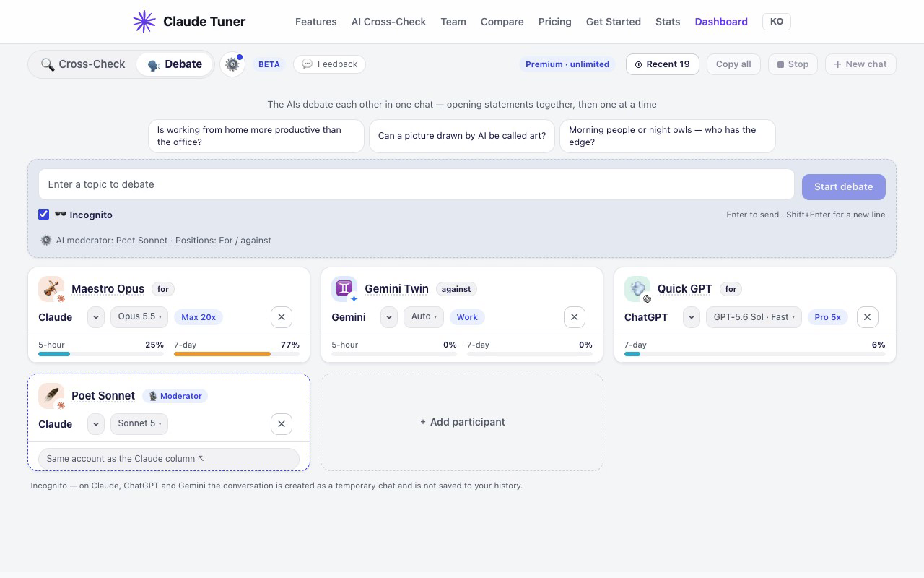Open Gemini Auto model dropdown
Image resolution: width=924 pixels, height=578 pixels.
tap(424, 317)
